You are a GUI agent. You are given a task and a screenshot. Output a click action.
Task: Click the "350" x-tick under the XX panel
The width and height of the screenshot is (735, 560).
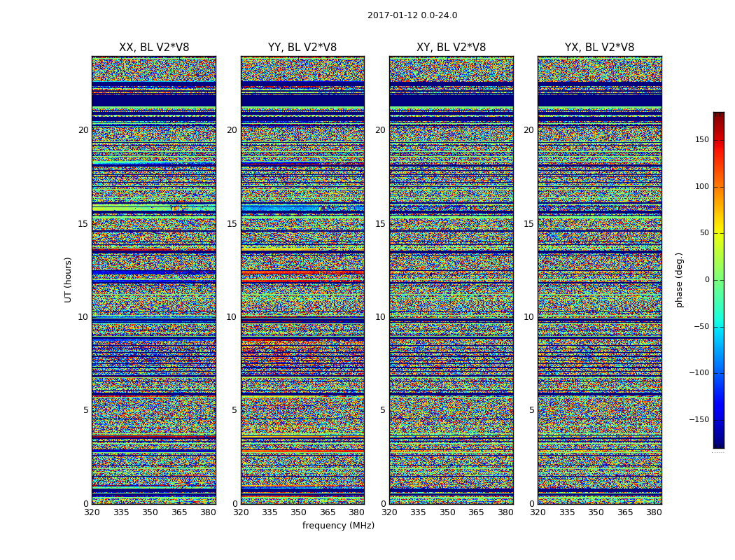[x=150, y=512]
